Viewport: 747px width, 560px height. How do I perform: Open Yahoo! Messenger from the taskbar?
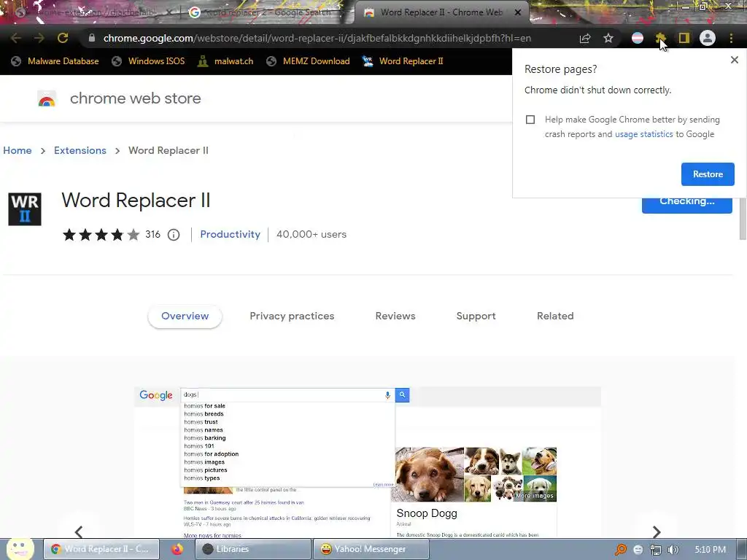point(371,549)
